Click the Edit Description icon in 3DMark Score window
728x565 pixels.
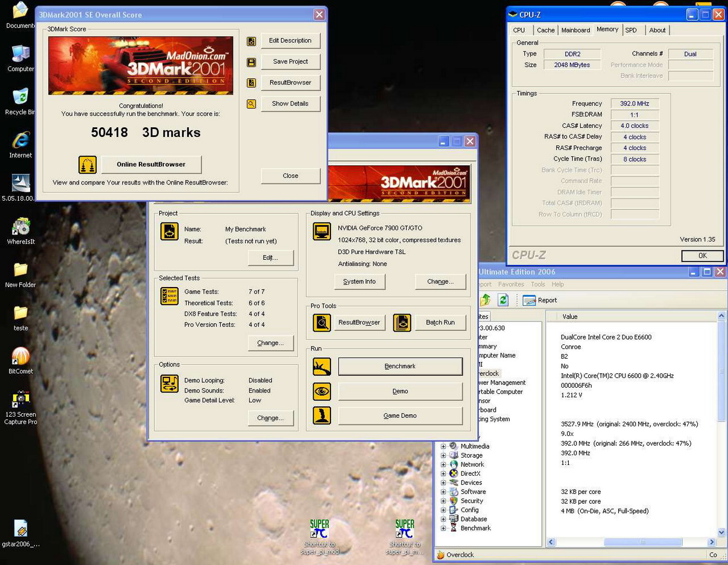coord(252,41)
